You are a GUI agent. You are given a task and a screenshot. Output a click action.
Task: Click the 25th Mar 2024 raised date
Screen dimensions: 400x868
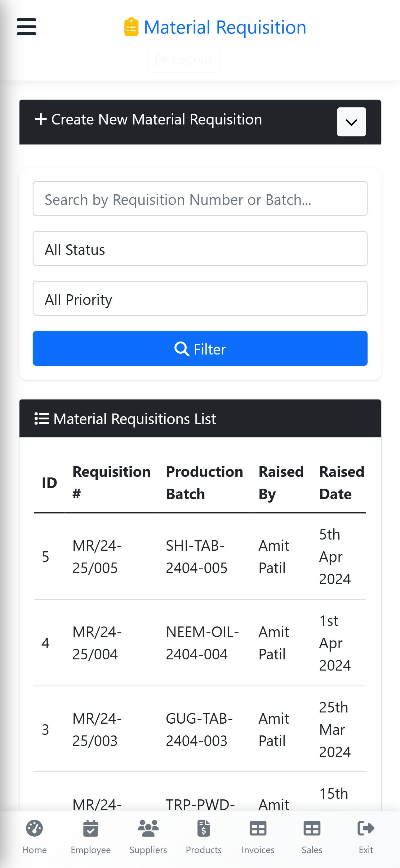(335, 730)
